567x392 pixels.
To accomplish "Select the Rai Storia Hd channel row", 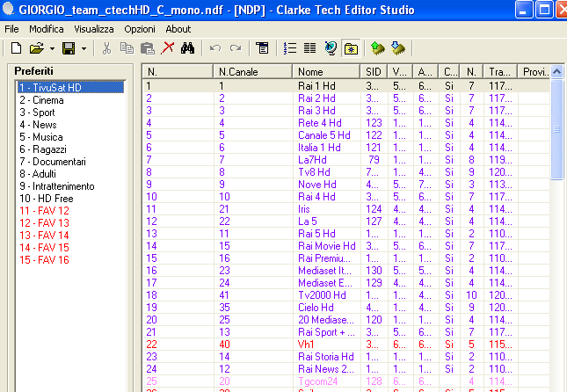I will (346, 357).
